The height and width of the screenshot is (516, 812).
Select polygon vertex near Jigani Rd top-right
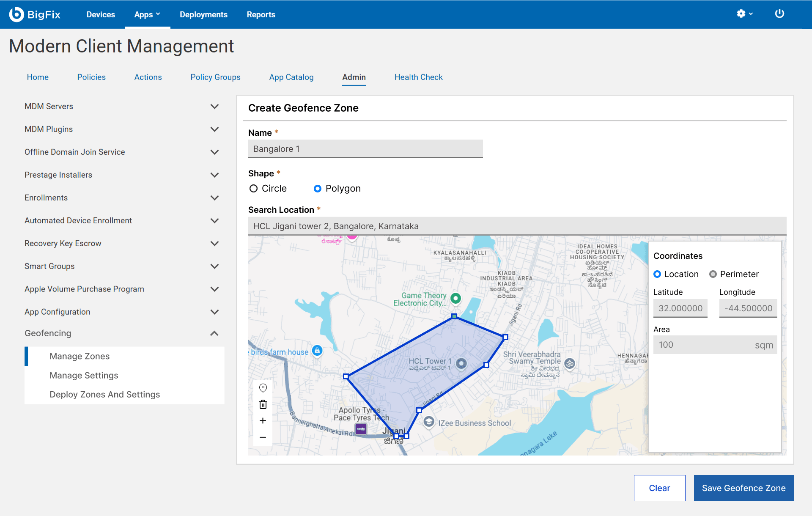pos(505,337)
